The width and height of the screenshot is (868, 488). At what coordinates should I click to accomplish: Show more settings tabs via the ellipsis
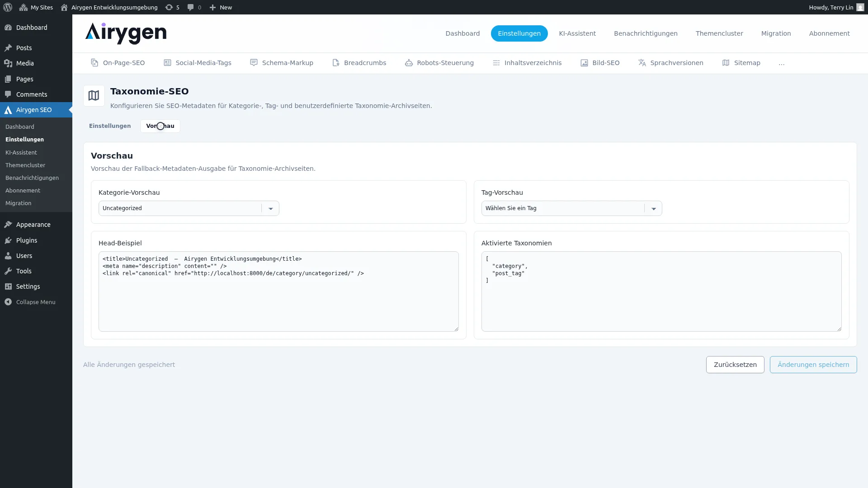[782, 63]
